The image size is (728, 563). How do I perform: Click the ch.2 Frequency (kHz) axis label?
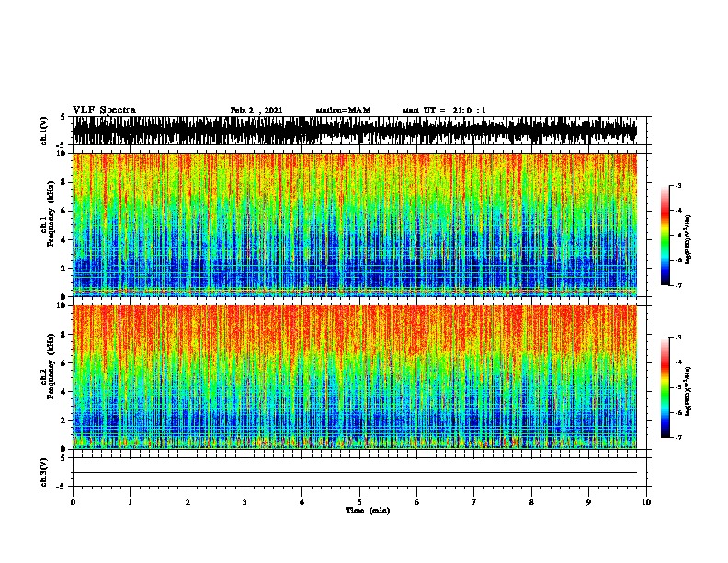click(48, 366)
